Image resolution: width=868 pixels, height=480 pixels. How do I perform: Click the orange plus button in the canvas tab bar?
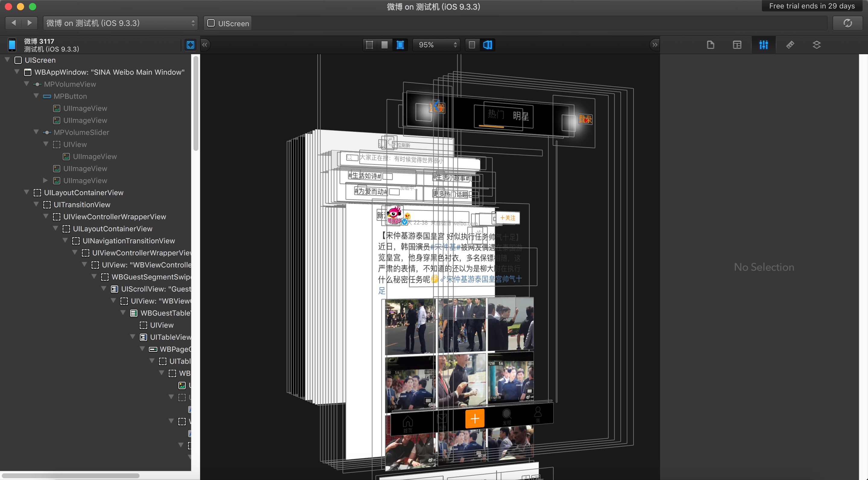(475, 418)
